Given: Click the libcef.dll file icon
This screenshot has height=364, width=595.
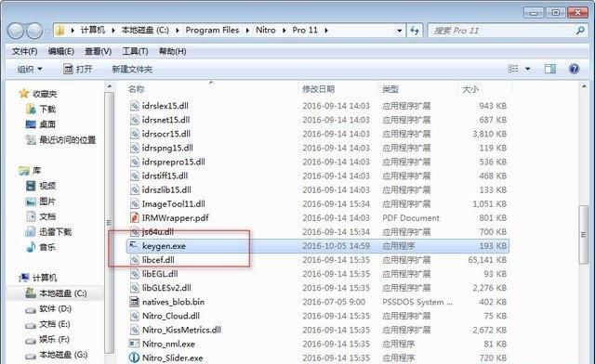Looking at the screenshot, I should point(134,260).
